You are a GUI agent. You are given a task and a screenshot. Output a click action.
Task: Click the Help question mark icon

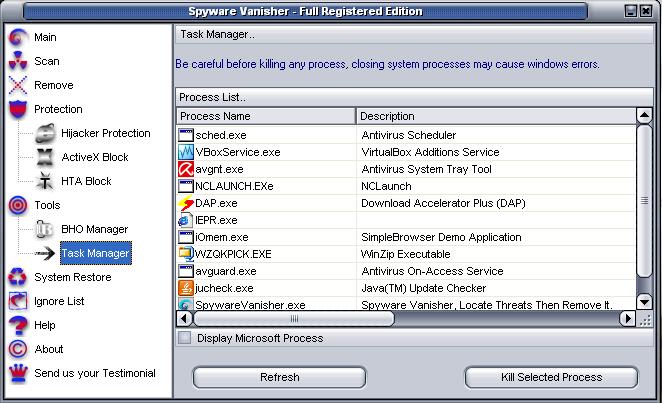[x=18, y=325]
